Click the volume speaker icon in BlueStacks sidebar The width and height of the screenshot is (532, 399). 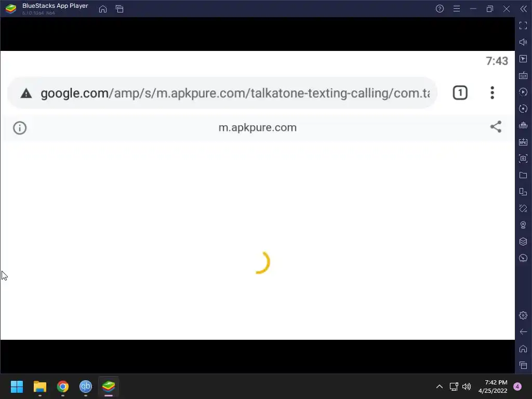point(523,42)
